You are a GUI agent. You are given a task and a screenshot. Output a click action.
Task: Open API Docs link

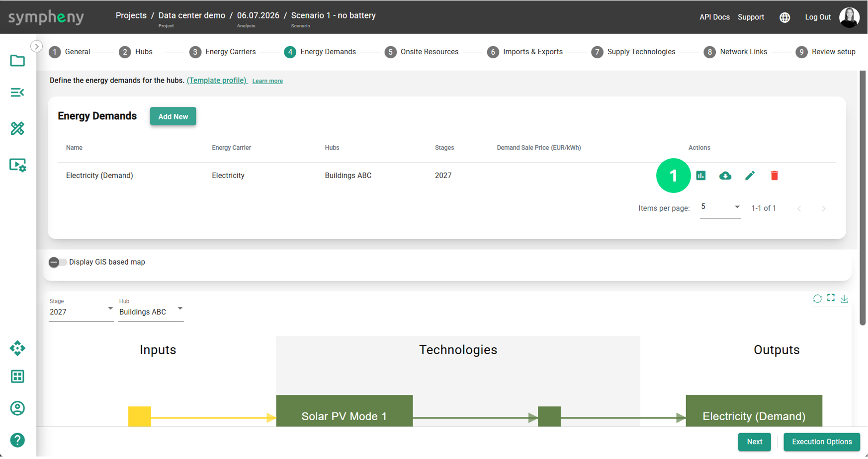click(714, 17)
